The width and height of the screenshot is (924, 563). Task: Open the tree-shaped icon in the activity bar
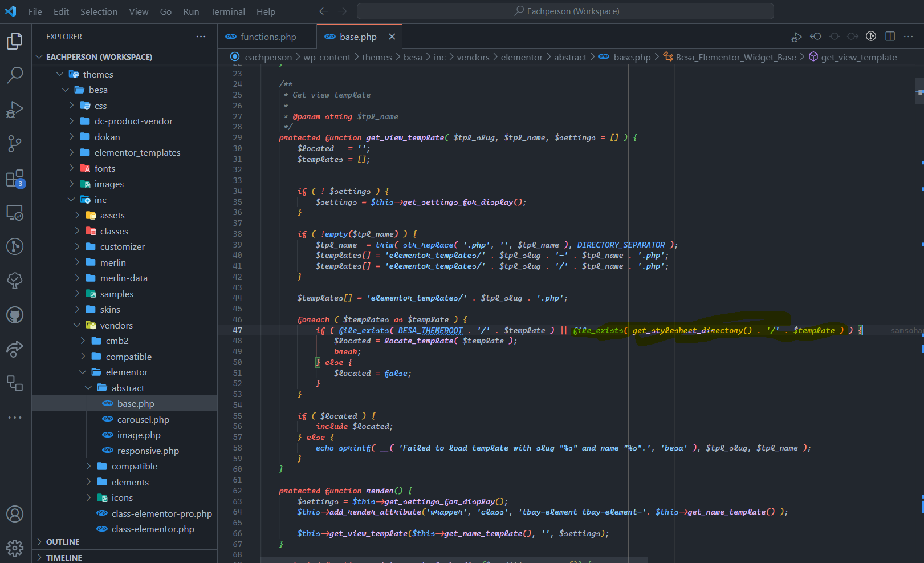click(x=15, y=280)
